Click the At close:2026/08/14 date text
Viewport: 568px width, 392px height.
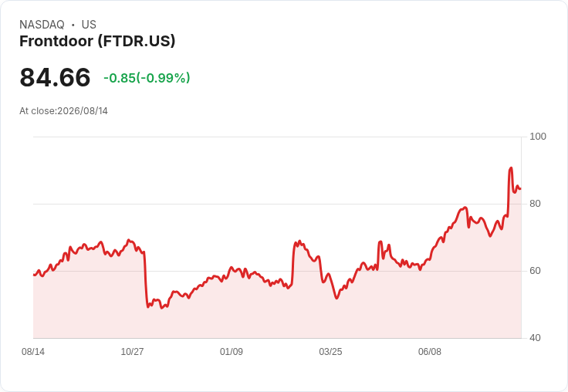[x=64, y=111]
